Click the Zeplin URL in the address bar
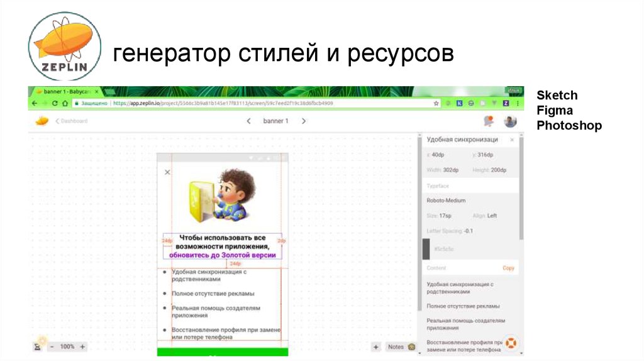 (x=223, y=104)
